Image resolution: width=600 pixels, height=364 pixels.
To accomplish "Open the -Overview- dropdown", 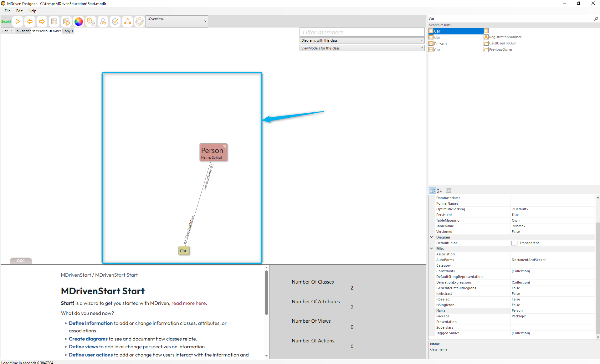I will [x=177, y=21].
